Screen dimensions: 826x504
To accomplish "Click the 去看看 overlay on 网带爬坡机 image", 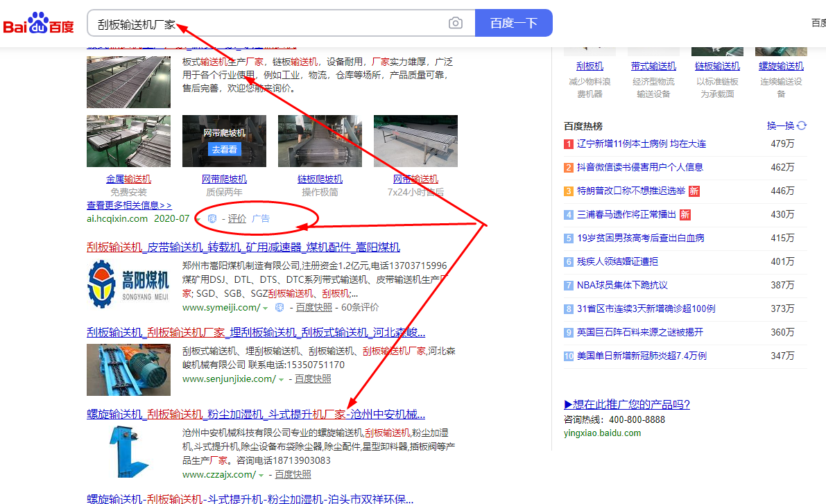I will [x=224, y=149].
